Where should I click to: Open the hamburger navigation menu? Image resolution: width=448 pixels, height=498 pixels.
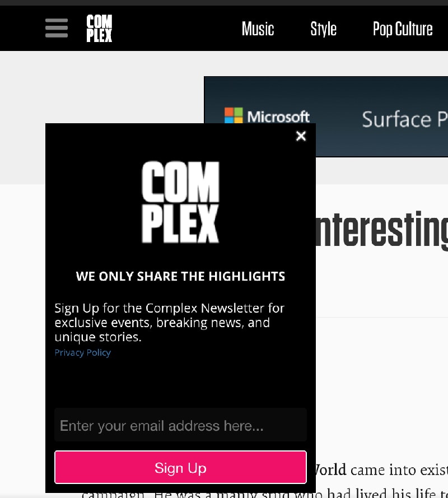[x=56, y=28]
